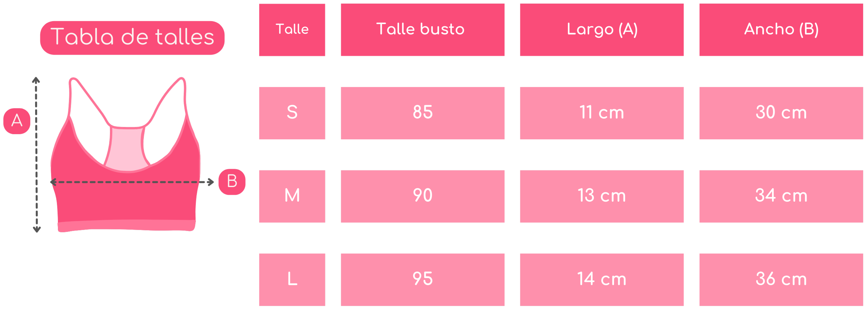868x314 pixels.
Task: Click the sports bra illustration
Action: (x=125, y=155)
